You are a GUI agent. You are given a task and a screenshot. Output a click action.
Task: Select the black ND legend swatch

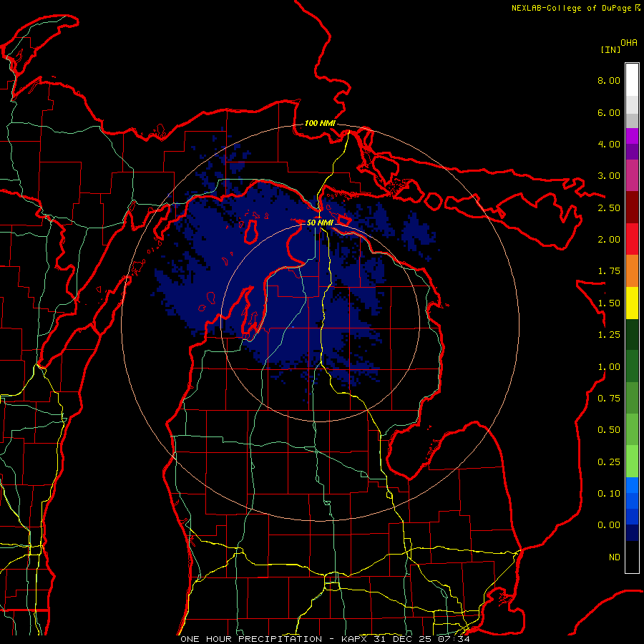[x=632, y=557]
